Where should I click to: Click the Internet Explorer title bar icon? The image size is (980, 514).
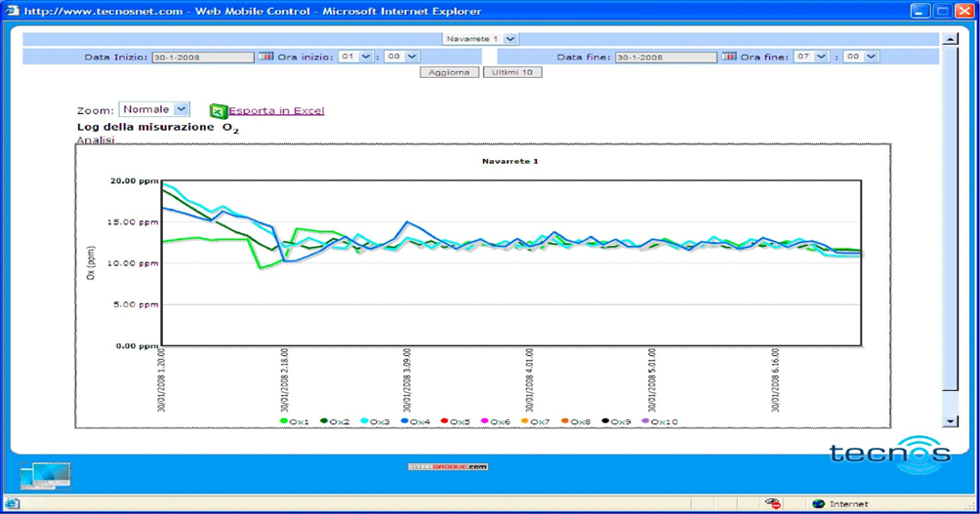click(12, 11)
